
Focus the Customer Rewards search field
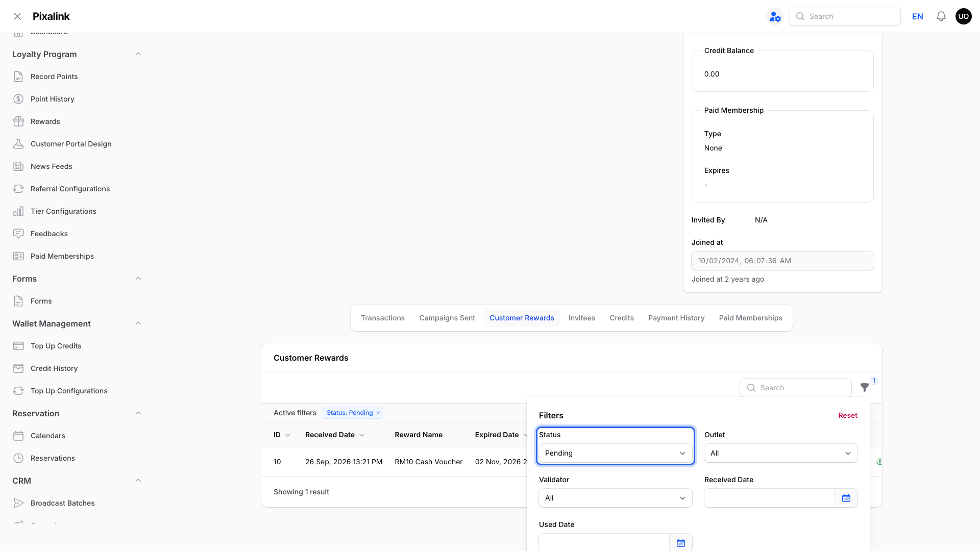[796, 388]
